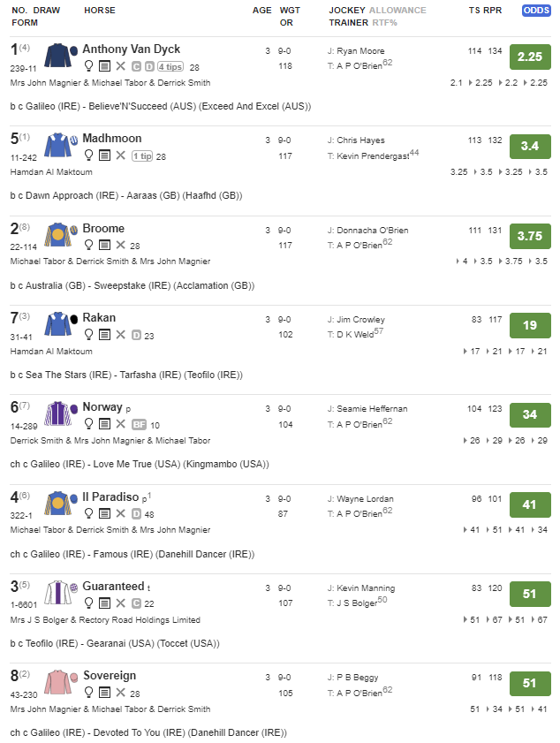
Task: Click the C badge for Anthony Van Dyck
Action: (136, 66)
